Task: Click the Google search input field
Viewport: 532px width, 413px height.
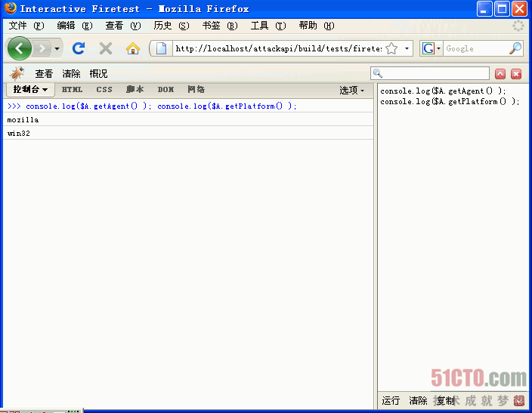Action: [475, 48]
